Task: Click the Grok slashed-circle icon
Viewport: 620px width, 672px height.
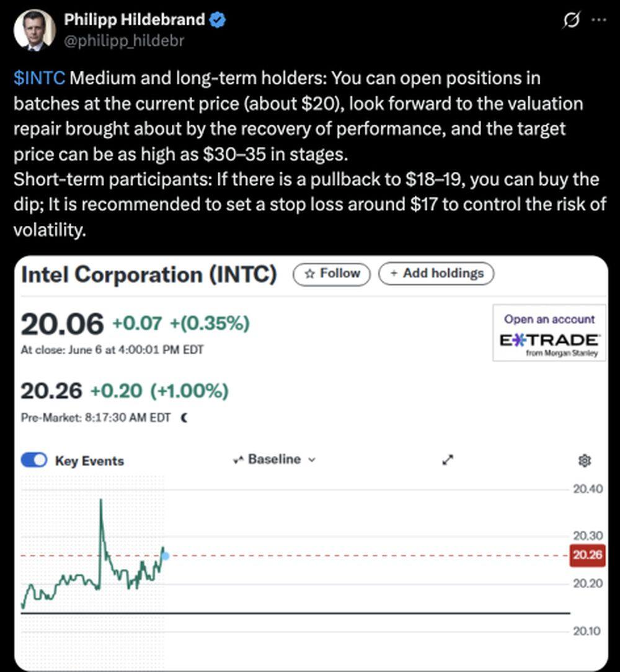Action: (x=570, y=20)
